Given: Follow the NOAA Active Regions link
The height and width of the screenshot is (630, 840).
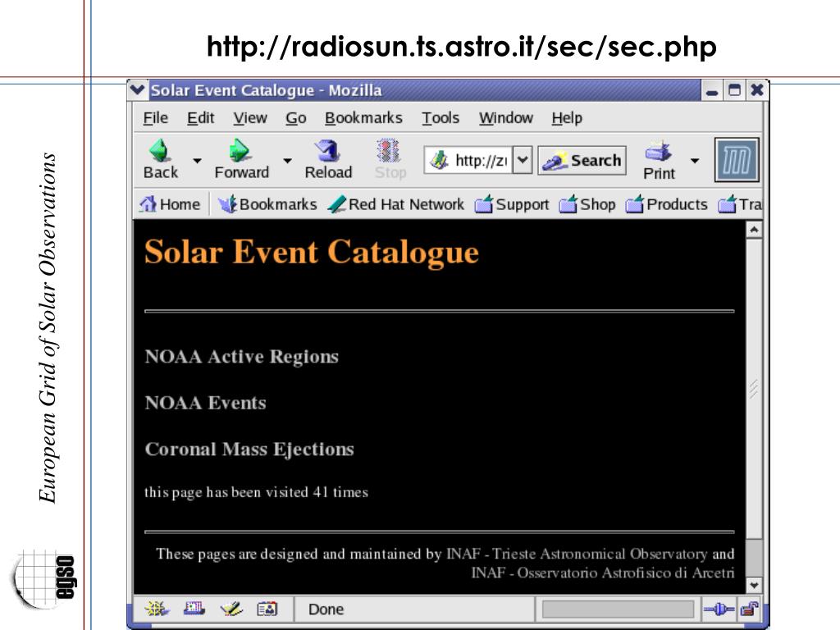Looking at the screenshot, I should [x=242, y=356].
